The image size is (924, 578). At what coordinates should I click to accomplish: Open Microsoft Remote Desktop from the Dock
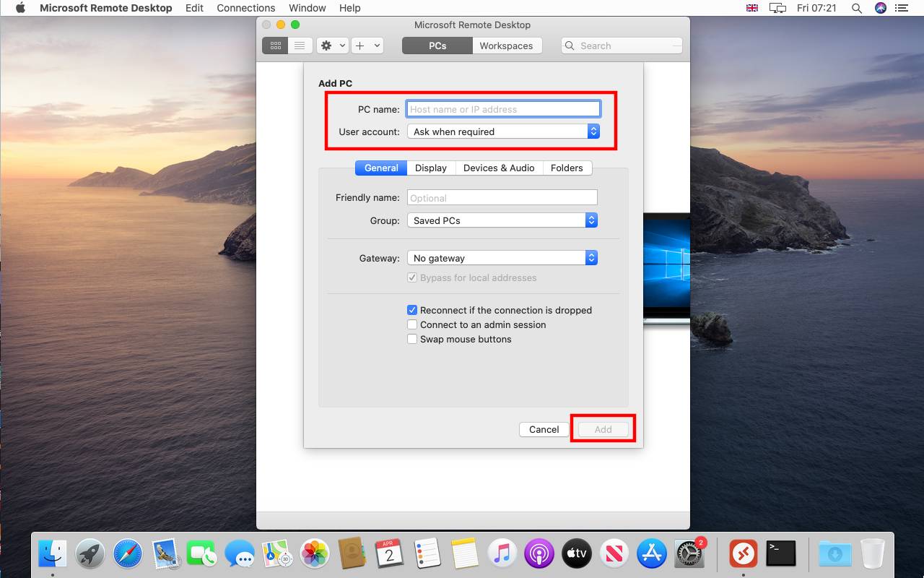point(743,554)
